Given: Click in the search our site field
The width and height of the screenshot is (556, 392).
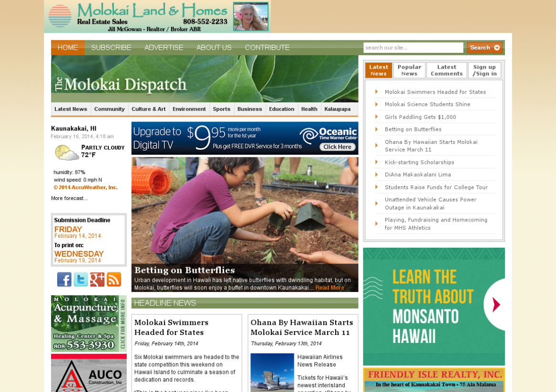Looking at the screenshot, I should (x=413, y=48).
